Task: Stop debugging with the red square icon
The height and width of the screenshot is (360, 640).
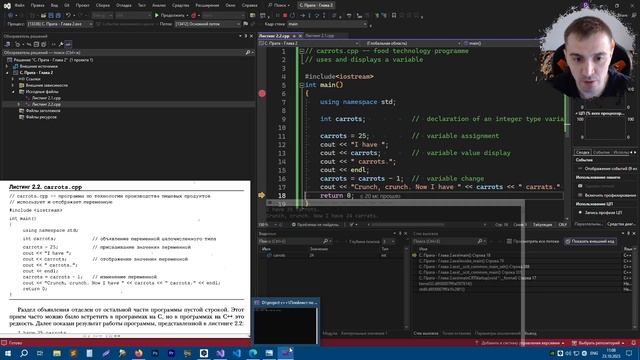Action: [x=285, y=16]
